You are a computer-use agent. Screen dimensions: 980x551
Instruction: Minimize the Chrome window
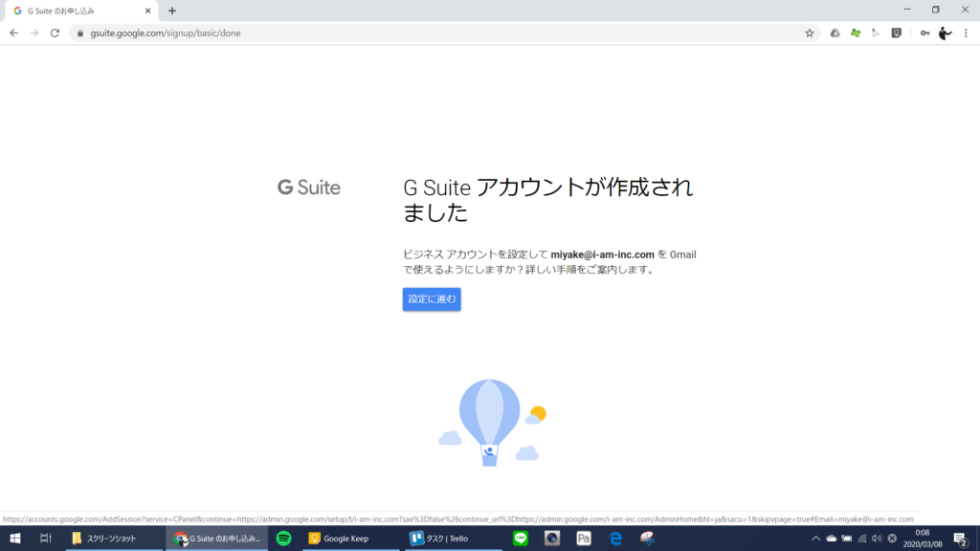pyautogui.click(x=907, y=10)
